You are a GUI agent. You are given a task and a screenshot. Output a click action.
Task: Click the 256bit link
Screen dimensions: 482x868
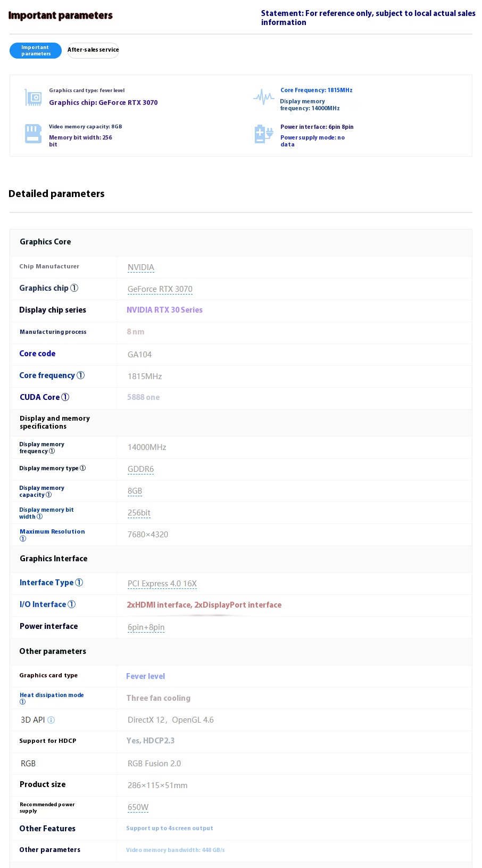[x=139, y=513]
